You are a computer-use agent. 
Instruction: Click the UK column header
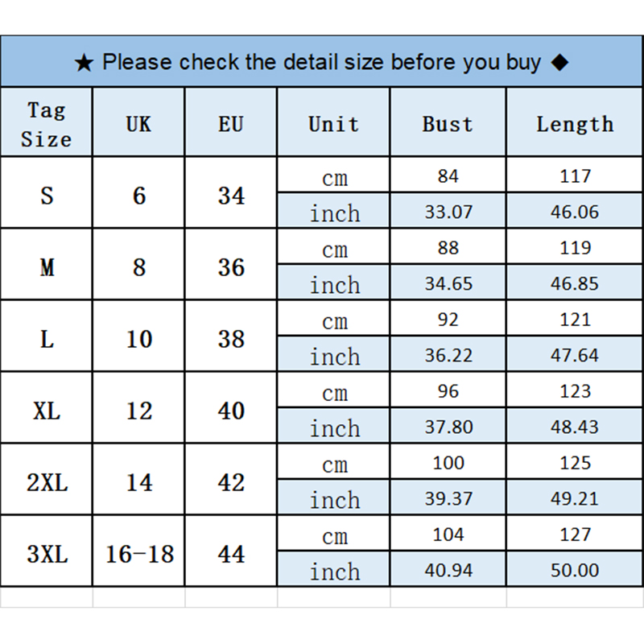click(138, 124)
